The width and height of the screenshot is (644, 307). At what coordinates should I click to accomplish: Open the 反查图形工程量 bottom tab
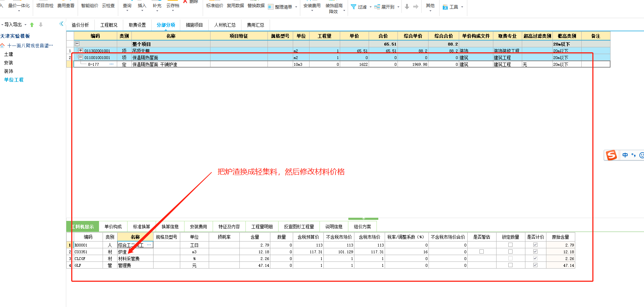coord(299,227)
